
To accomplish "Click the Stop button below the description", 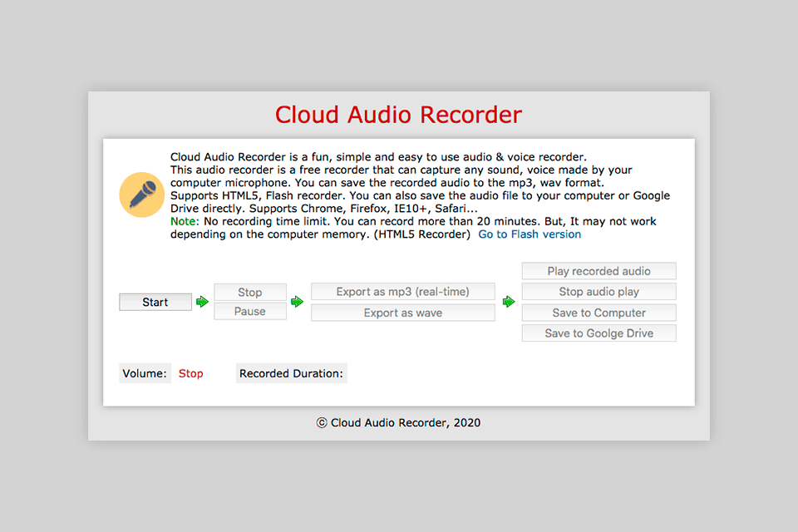I will (x=250, y=293).
